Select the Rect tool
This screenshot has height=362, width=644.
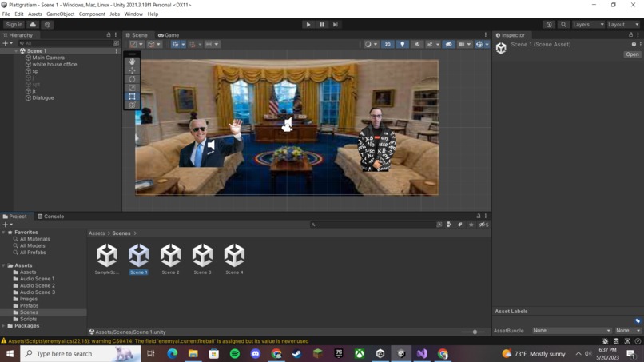pyautogui.click(x=132, y=97)
